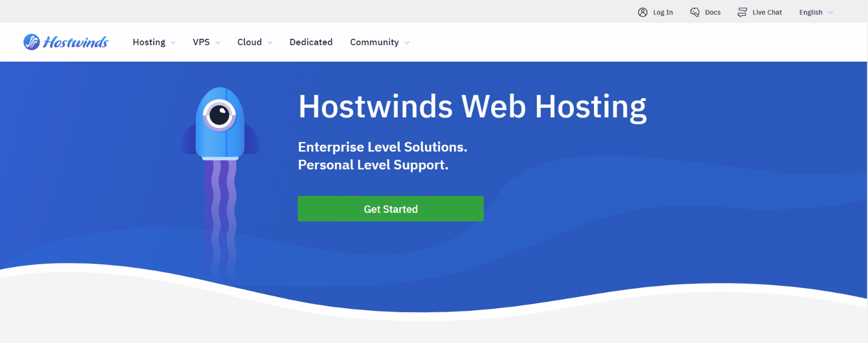Expand the Hosting menu chevron

173,43
